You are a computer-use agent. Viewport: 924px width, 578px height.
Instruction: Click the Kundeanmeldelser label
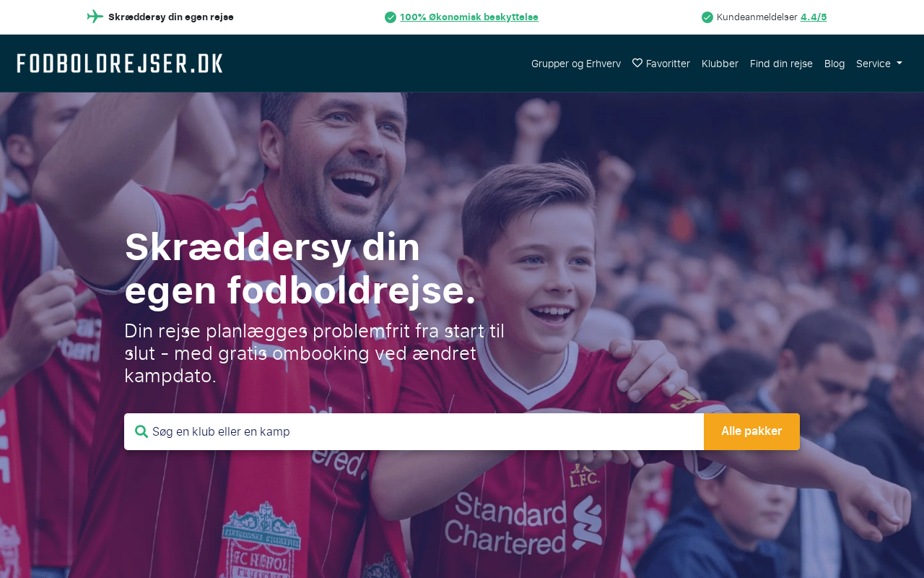[x=757, y=17]
